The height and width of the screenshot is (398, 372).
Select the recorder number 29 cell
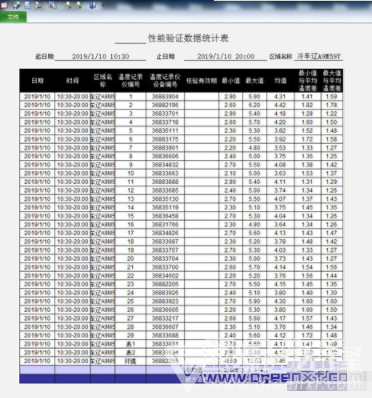tap(130, 335)
